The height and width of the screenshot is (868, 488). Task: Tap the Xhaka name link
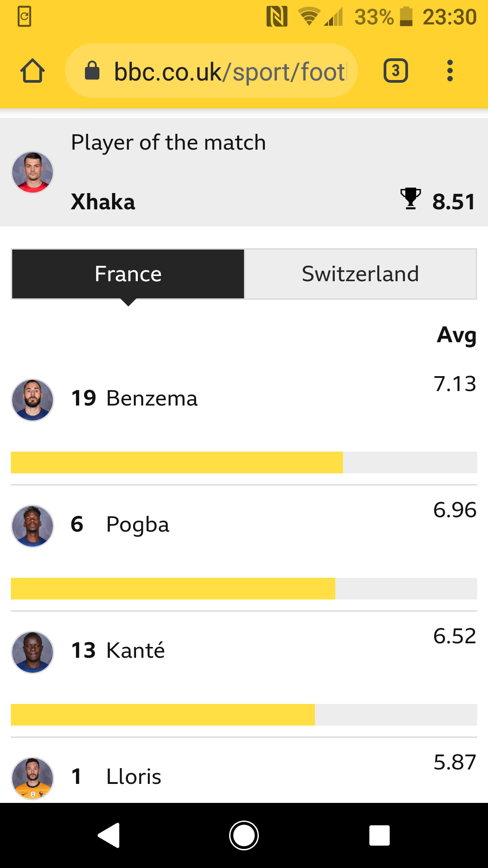[x=103, y=202]
